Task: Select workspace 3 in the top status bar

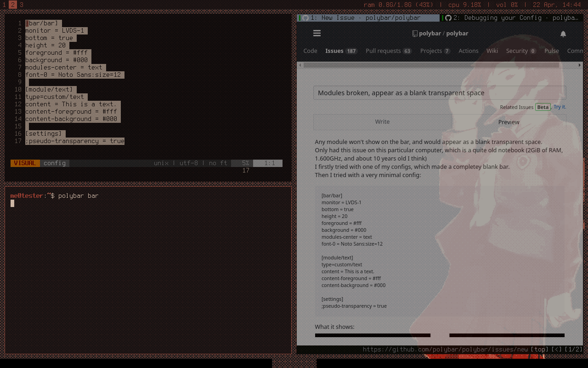Action: (21, 5)
